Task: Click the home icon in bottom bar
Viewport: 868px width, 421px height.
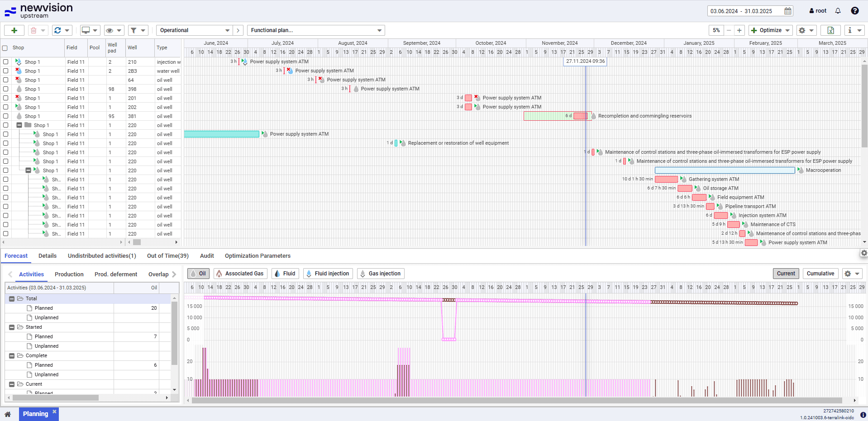Action: pyautogui.click(x=8, y=414)
